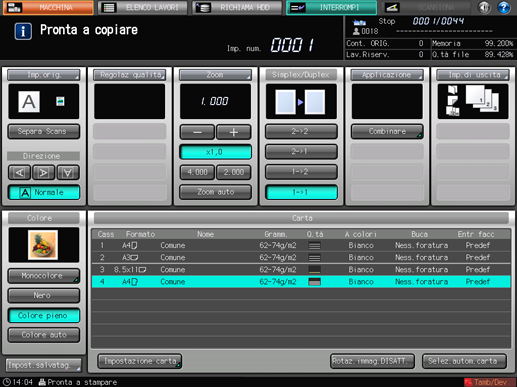
Task: Toggle Rotaz.immag.DISATT. button
Action: coord(372,361)
